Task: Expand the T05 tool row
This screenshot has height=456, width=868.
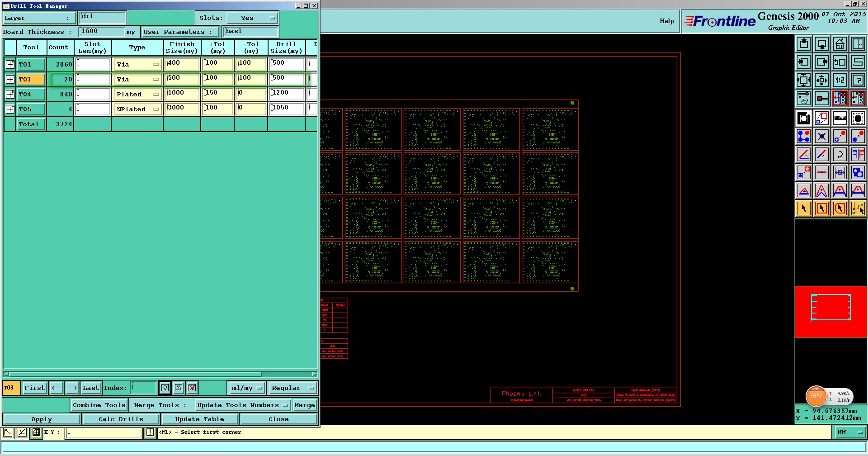Action: [10, 109]
